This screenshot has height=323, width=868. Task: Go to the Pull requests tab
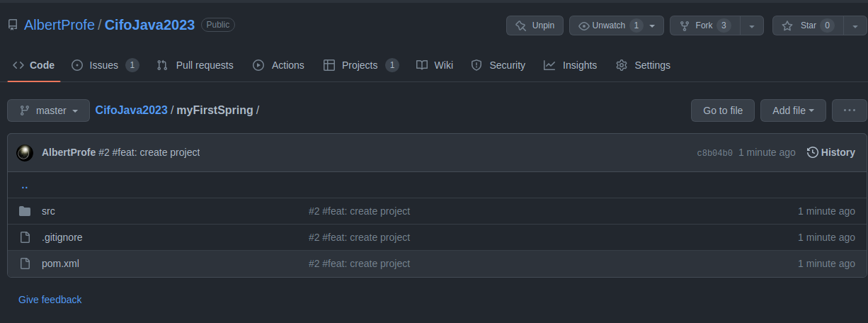pos(195,65)
